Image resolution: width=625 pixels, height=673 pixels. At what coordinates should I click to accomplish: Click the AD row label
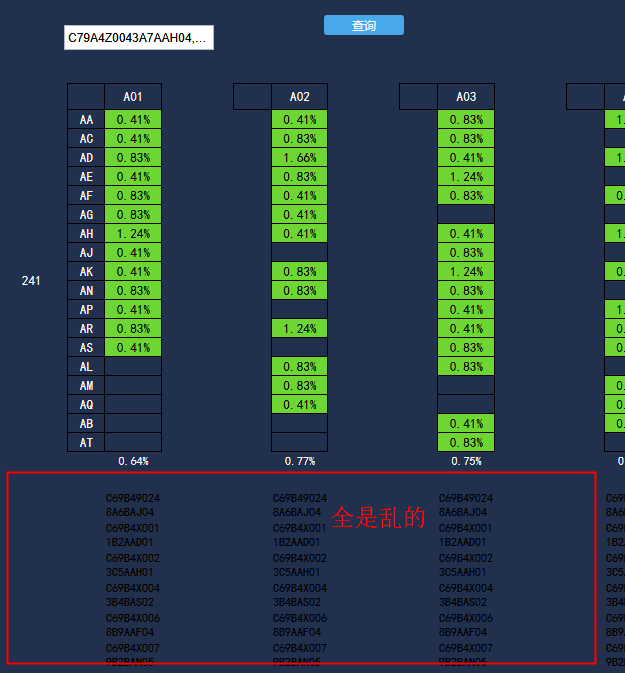pyautogui.click(x=86, y=158)
